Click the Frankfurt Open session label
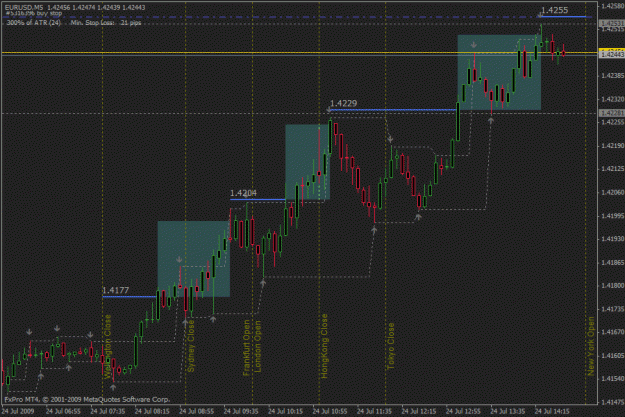Viewport: 625px width, 417px height. pos(246,347)
